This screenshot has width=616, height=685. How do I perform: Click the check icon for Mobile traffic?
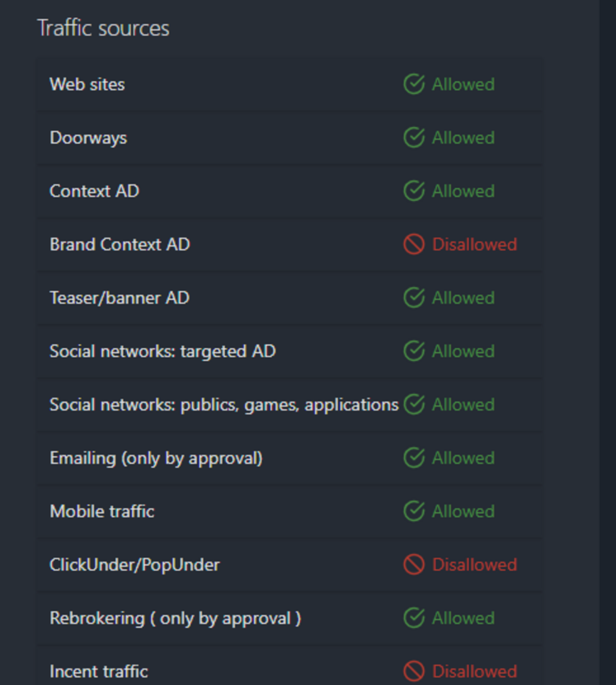(x=414, y=511)
